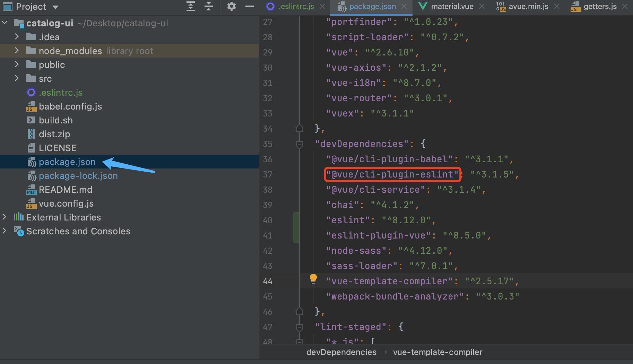Hide the Project panel with minus icon
The image size is (633, 364).
[x=249, y=6]
